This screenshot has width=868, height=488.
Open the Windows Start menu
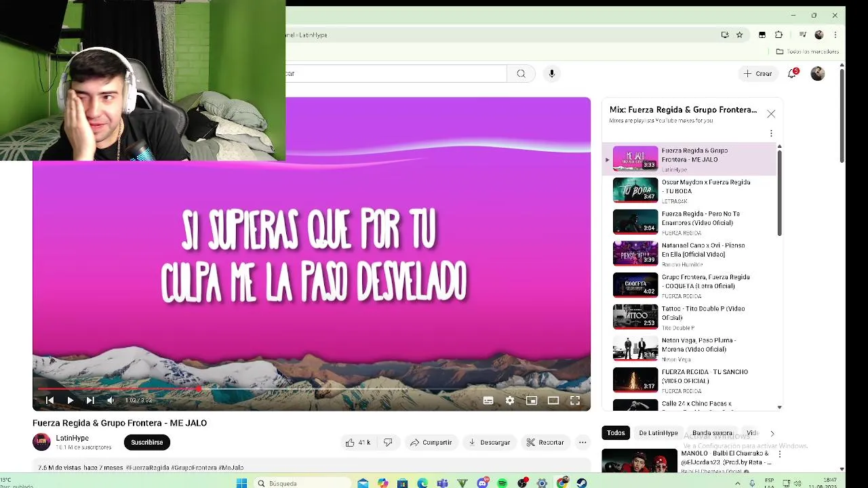point(241,483)
